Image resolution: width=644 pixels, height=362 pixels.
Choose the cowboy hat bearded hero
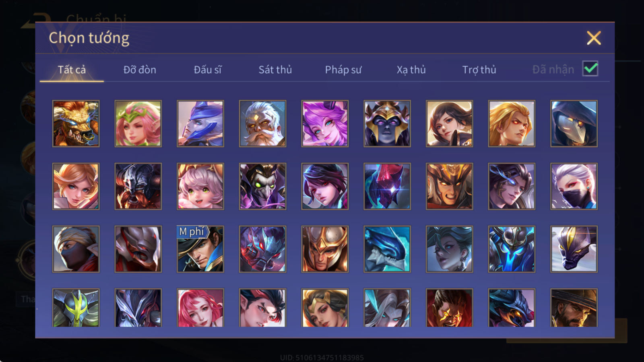(574, 308)
